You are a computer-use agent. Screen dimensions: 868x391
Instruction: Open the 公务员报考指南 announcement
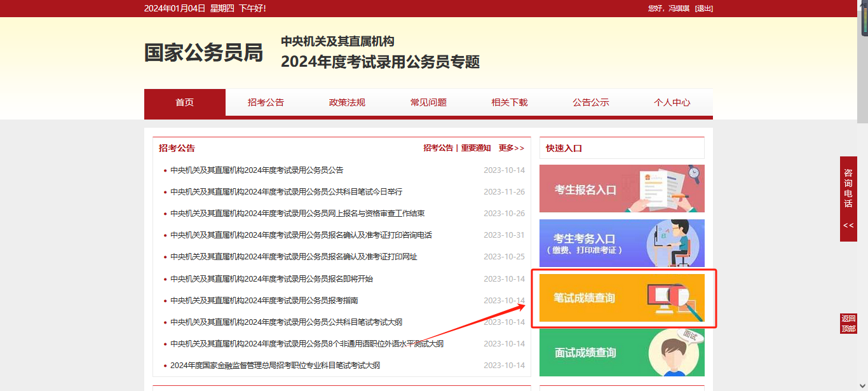pyautogui.click(x=264, y=301)
